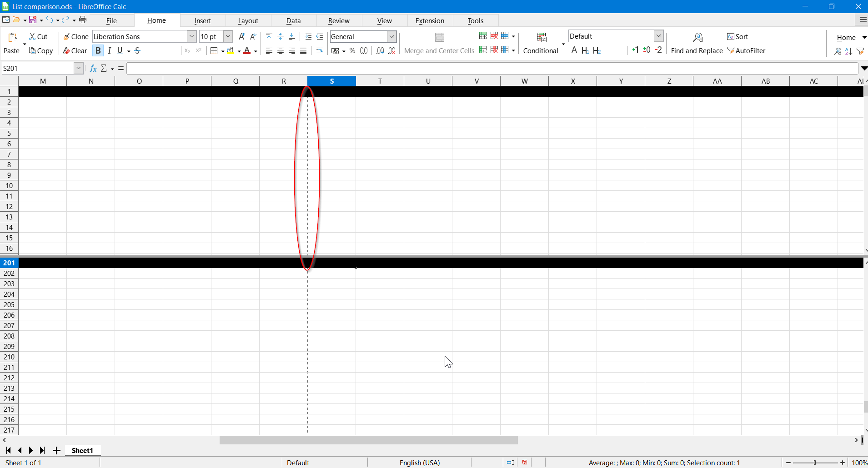Click the Function Wizard fx icon
Screen dimensions: 868x468
93,68
